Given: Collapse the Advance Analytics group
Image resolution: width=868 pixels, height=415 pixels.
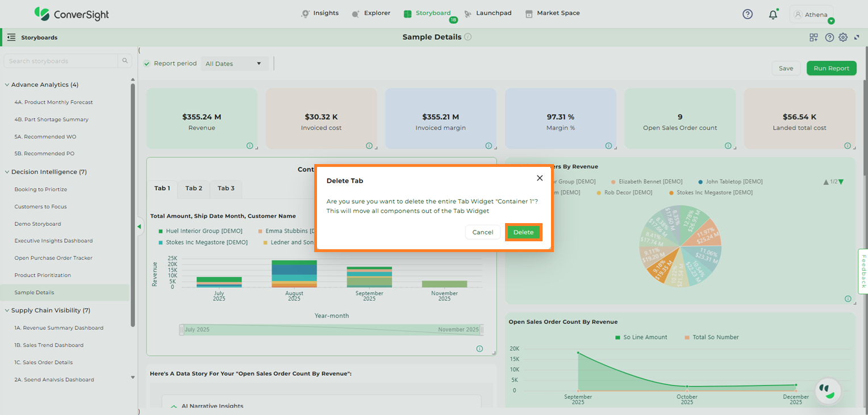Looking at the screenshot, I should coord(7,85).
